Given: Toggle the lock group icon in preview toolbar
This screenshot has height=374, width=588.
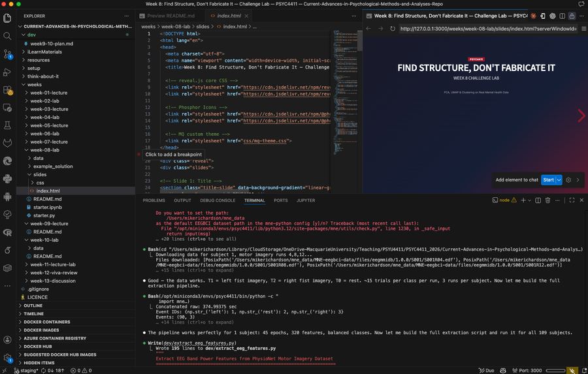Looking at the screenshot, I should coord(572,16).
